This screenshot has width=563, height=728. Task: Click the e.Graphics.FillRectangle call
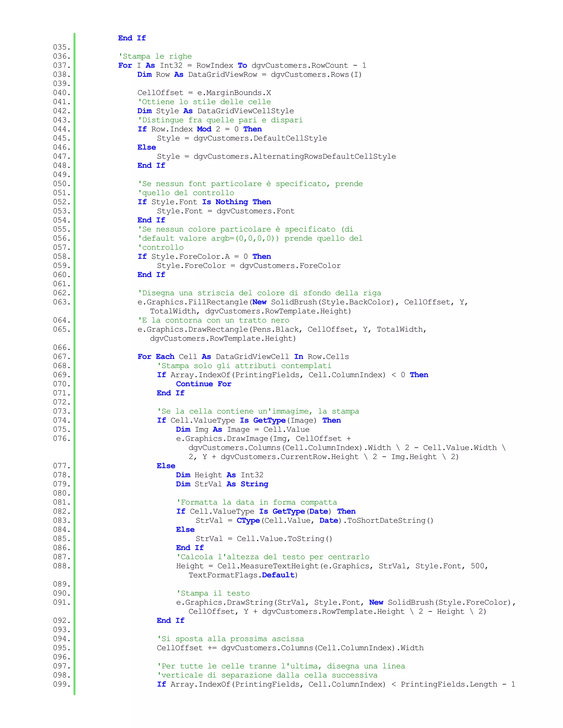(302, 307)
